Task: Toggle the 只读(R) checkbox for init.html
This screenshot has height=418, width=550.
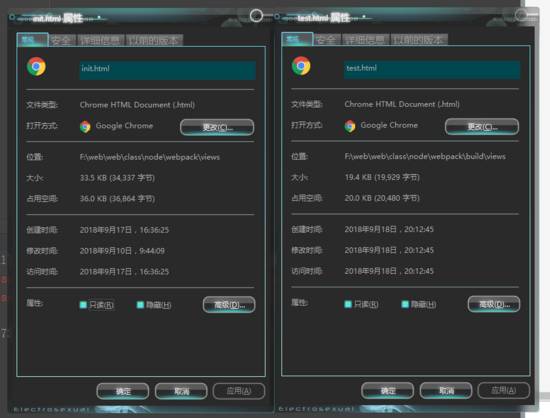Action: click(83, 305)
